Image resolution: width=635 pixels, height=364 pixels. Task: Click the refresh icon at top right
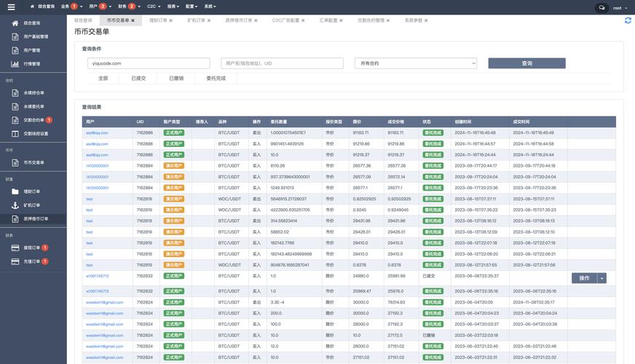(x=628, y=20)
